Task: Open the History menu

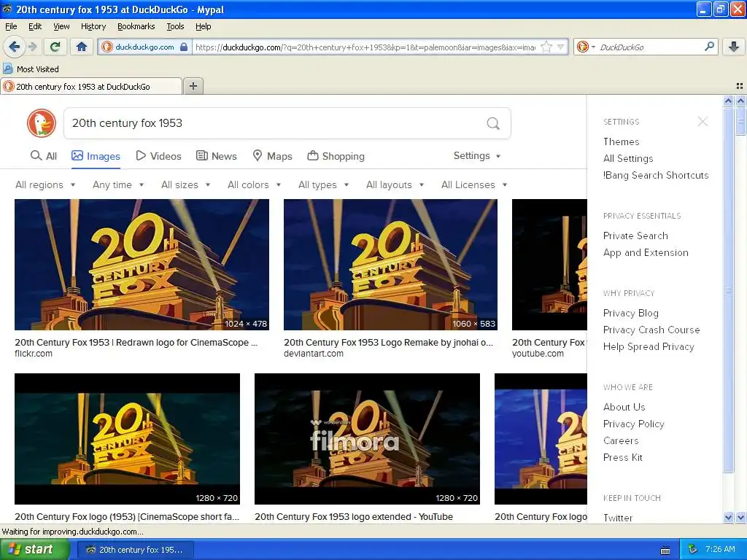Action: (93, 26)
